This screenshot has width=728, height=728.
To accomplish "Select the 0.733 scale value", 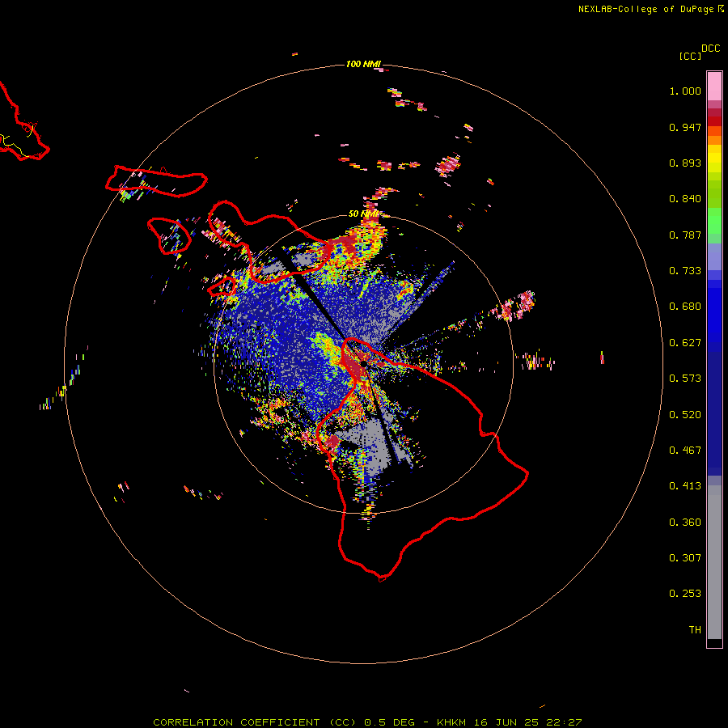I will [x=685, y=271].
